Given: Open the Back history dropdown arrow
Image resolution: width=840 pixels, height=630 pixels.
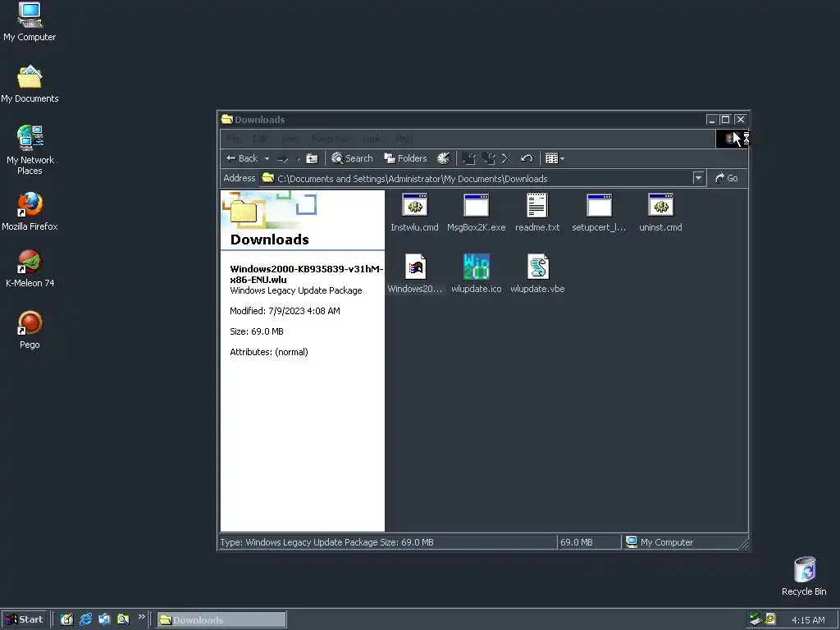Looking at the screenshot, I should click(x=267, y=158).
